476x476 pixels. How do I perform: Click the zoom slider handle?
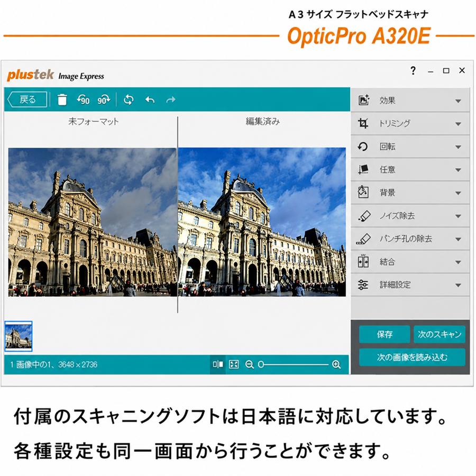[261, 364]
